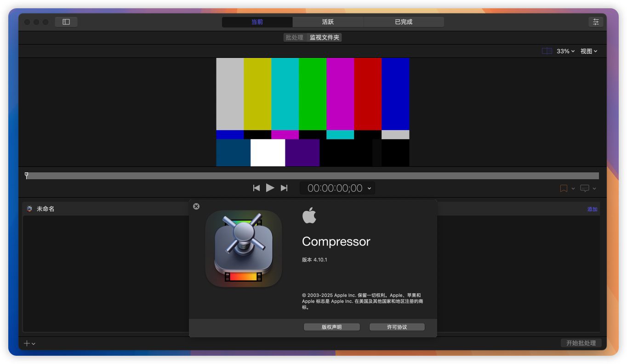The height and width of the screenshot is (364, 627).
Task: Switch to the 活跃 tab
Action: pyautogui.click(x=328, y=22)
